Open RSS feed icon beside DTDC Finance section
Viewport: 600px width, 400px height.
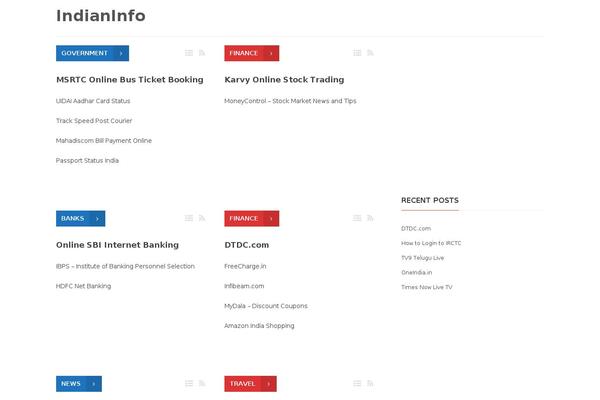(370, 218)
